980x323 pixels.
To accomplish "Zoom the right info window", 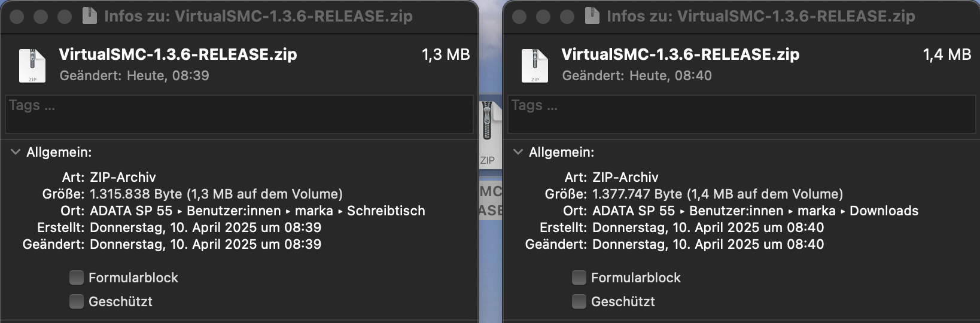I will [x=567, y=16].
